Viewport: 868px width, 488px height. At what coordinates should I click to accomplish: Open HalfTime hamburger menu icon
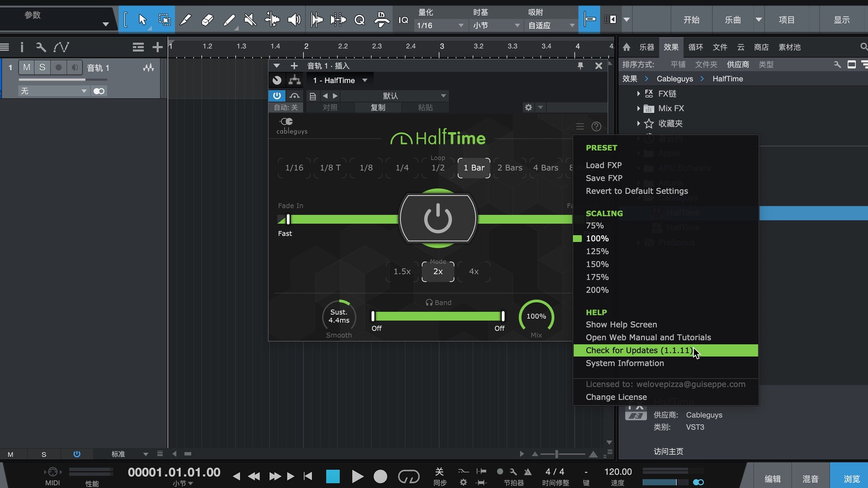[x=580, y=127]
